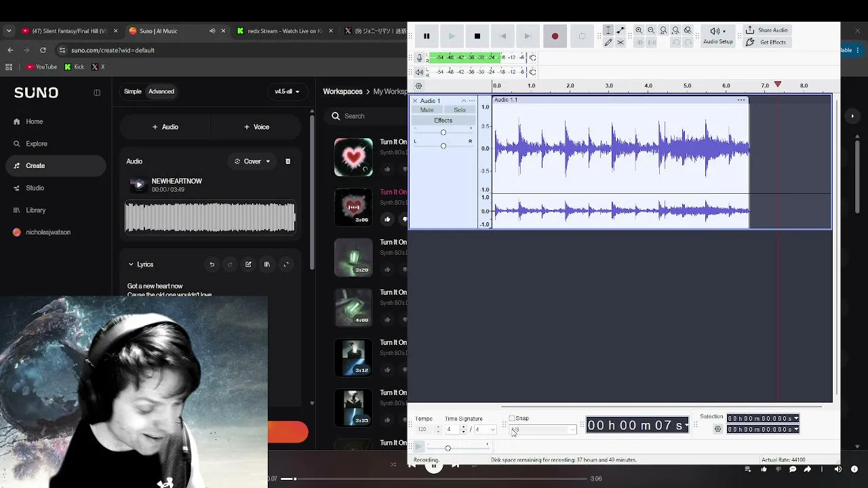Close the Audio 1 track
868x488 pixels.
pos(415,101)
